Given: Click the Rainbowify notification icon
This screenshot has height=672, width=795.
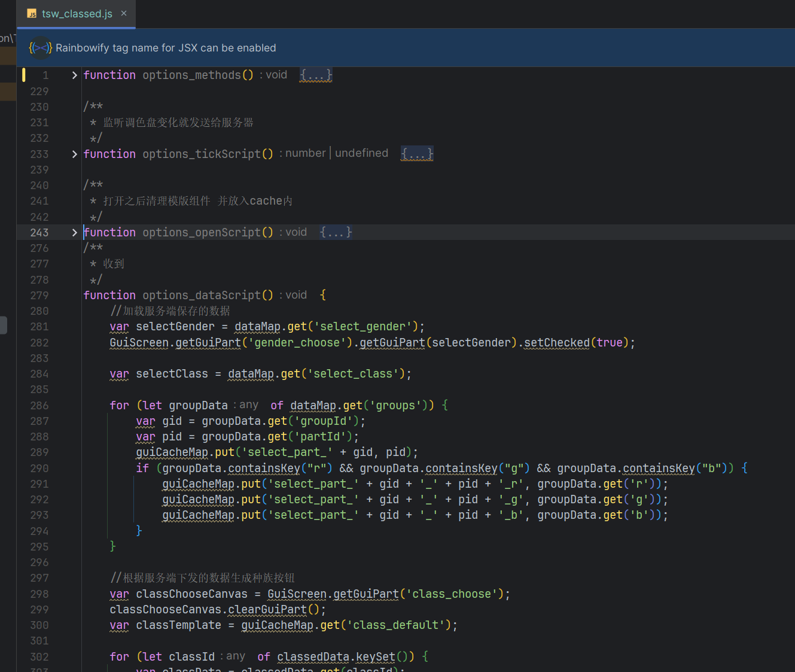Looking at the screenshot, I should 41,48.
